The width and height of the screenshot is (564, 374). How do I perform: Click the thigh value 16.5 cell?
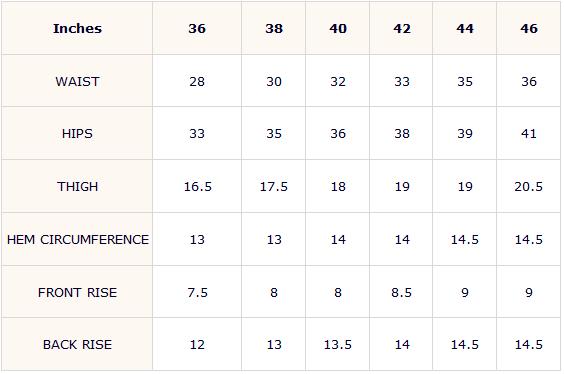[197, 186]
